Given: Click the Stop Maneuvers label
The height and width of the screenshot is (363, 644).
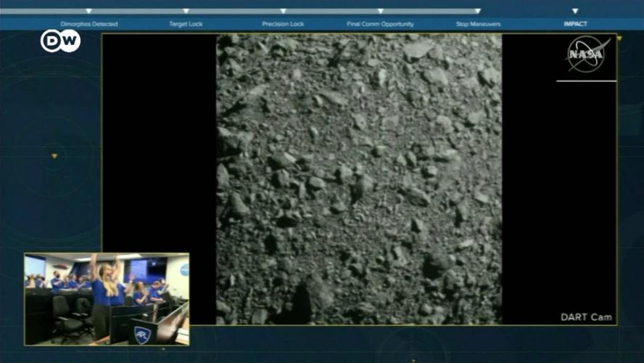Looking at the screenshot, I should (478, 24).
